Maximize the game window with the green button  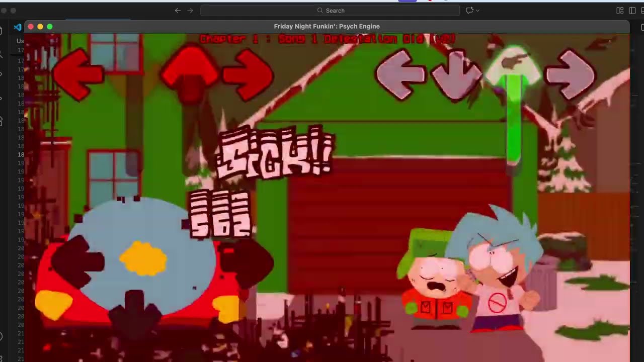point(50,27)
